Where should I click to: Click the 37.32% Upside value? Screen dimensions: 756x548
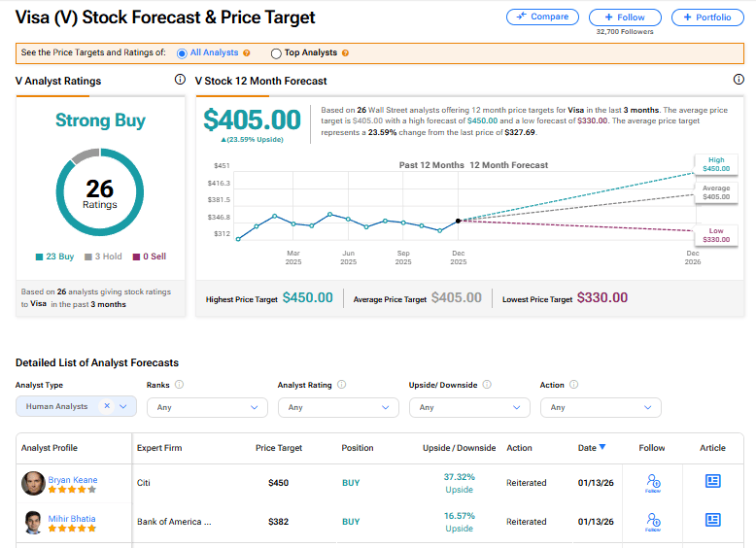tap(460, 483)
